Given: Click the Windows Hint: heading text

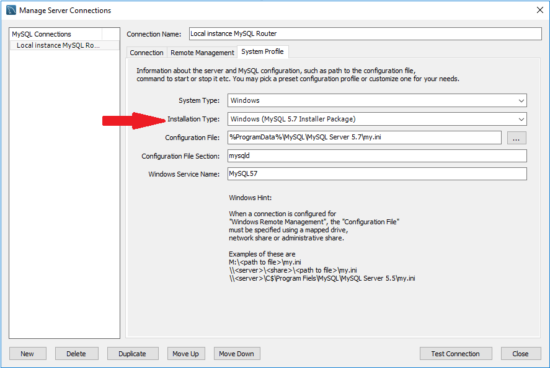Looking at the screenshot, I should [x=250, y=198].
